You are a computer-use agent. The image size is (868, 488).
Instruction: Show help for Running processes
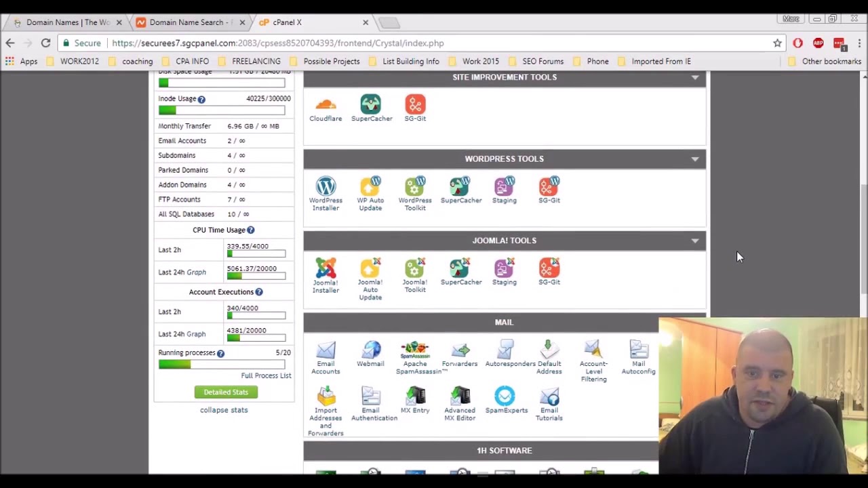pyautogui.click(x=220, y=353)
